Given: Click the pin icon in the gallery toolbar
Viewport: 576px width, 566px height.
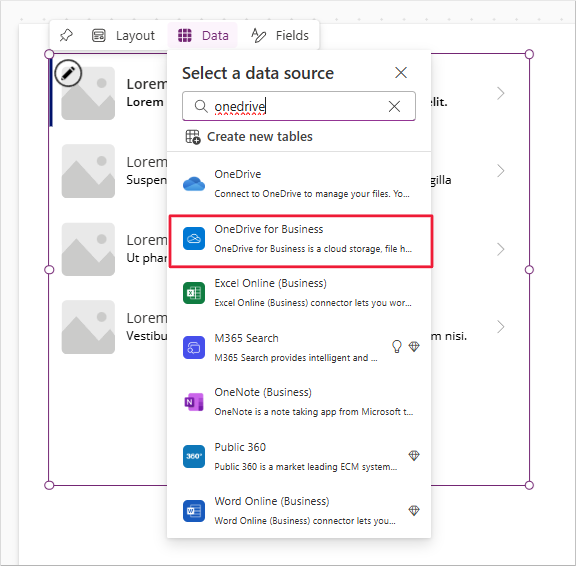Looking at the screenshot, I should tap(66, 36).
